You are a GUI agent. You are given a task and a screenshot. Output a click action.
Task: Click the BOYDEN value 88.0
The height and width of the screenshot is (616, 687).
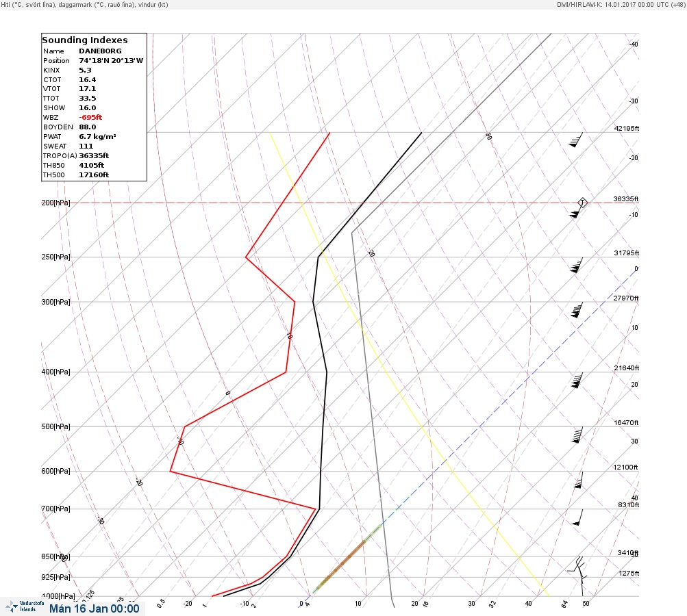[88, 127]
